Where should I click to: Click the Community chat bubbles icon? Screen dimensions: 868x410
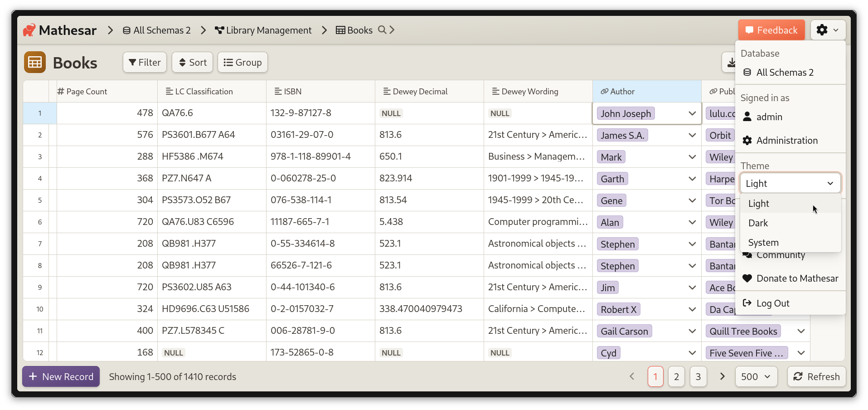click(747, 255)
